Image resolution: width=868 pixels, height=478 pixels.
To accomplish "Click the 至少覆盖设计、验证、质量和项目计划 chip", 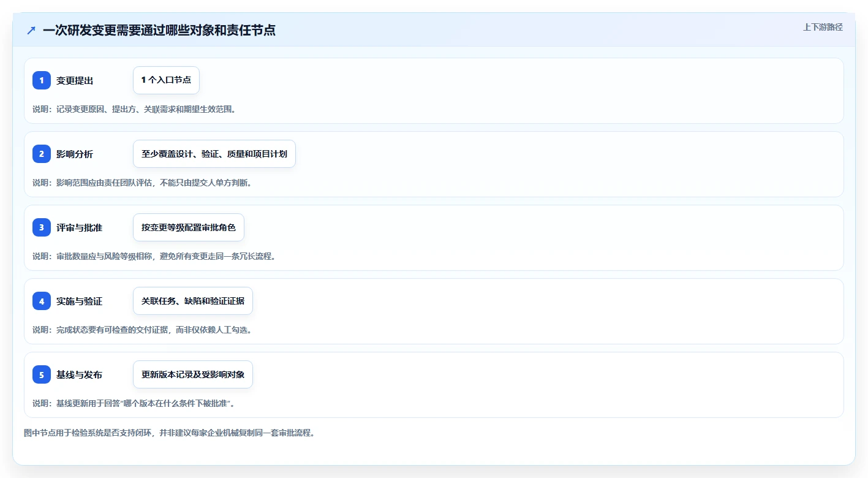I will 214,154.
